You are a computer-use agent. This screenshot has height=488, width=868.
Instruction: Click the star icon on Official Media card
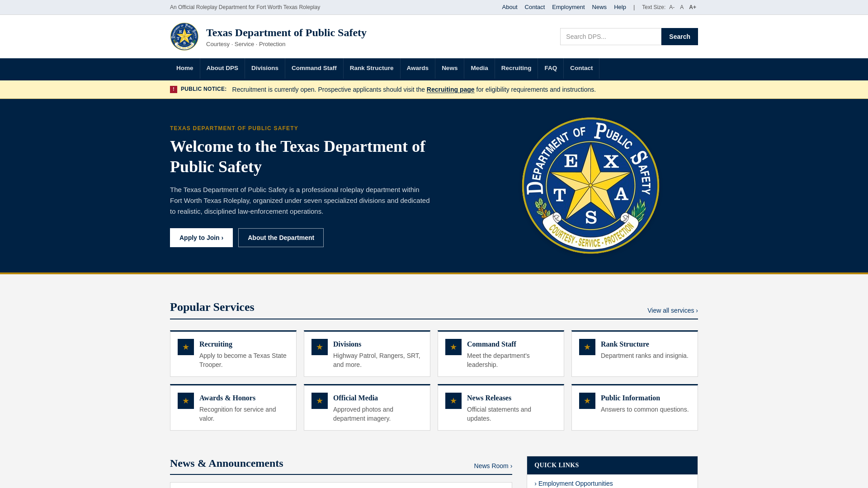[320, 401]
